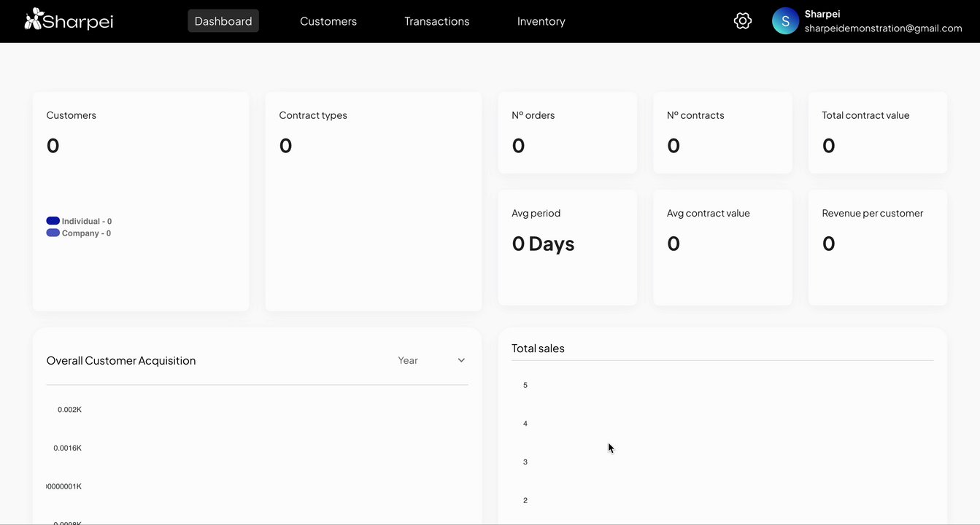Toggle the Company legend color pill
Image resolution: width=980 pixels, height=525 pixels.
point(53,233)
